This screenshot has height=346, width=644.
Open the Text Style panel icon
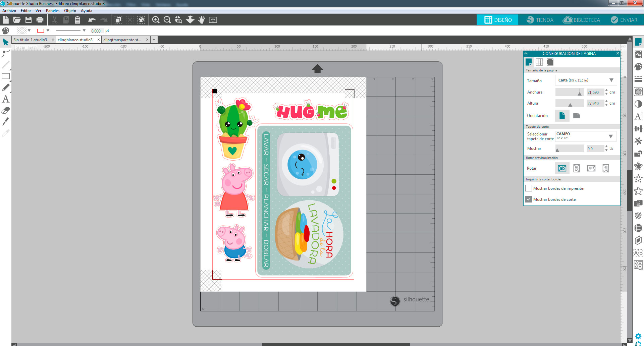pos(638,116)
